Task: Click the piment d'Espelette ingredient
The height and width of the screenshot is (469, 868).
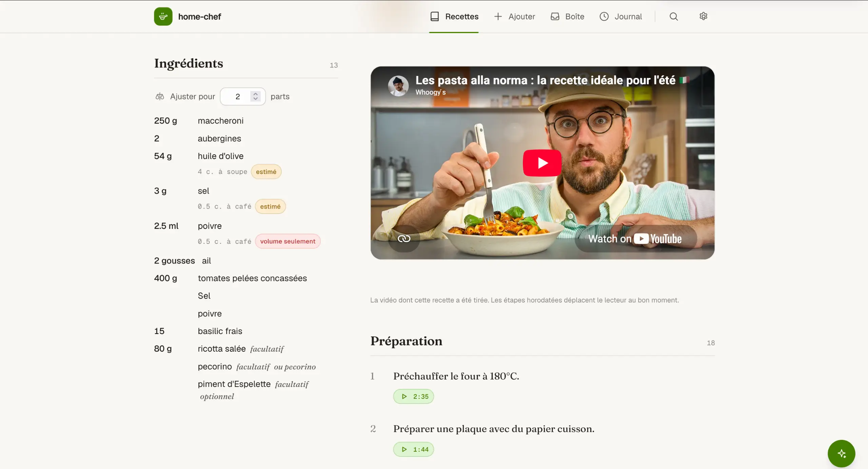Action: tap(234, 384)
